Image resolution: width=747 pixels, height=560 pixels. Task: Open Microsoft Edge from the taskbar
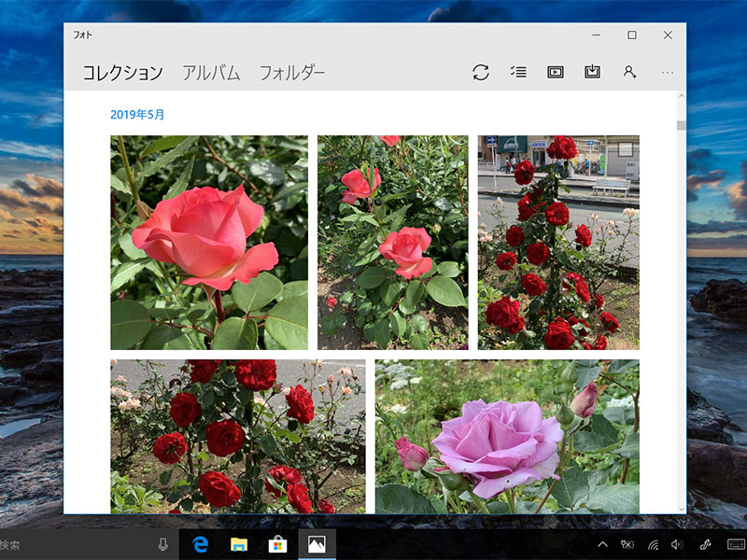click(201, 544)
